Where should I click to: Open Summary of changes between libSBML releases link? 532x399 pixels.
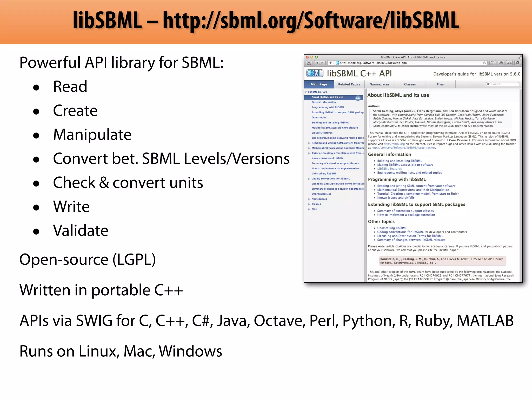tap(411, 240)
